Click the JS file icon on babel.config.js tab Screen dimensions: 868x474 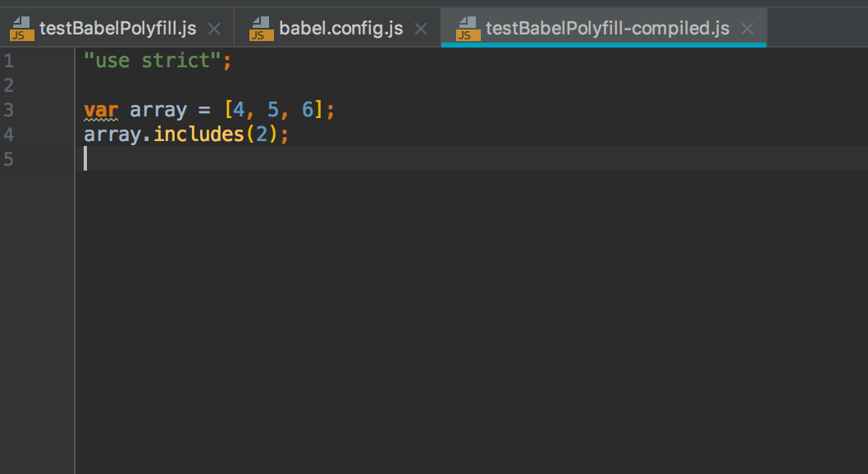tap(261, 29)
